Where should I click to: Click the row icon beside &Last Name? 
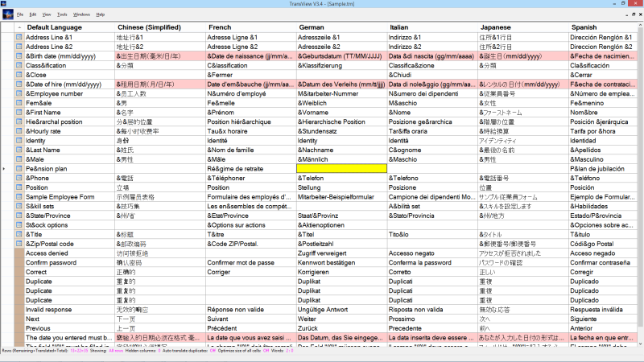(19, 150)
